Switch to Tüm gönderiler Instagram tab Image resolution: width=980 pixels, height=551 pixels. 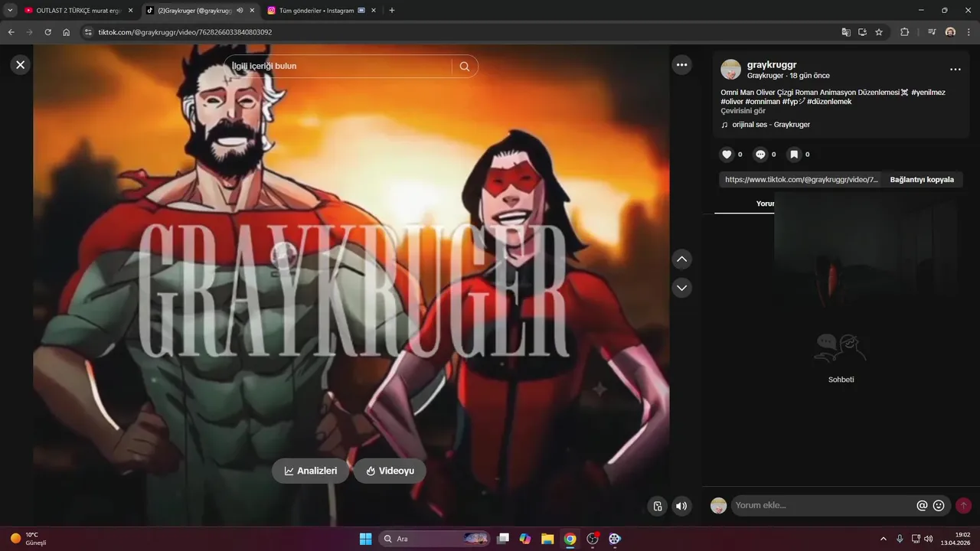(315, 11)
